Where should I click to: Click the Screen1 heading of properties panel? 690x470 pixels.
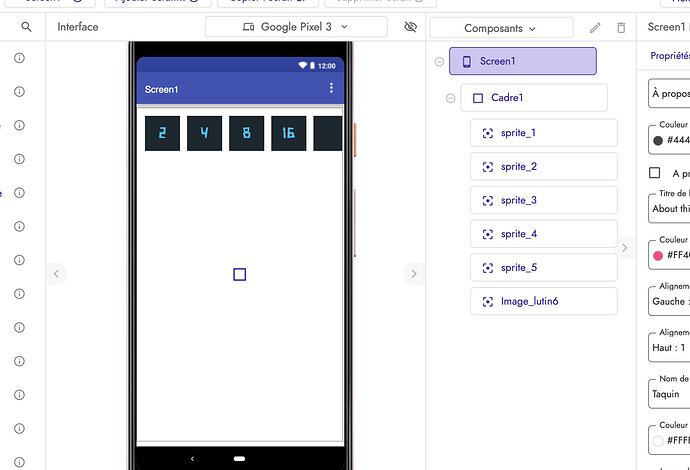tap(667, 27)
